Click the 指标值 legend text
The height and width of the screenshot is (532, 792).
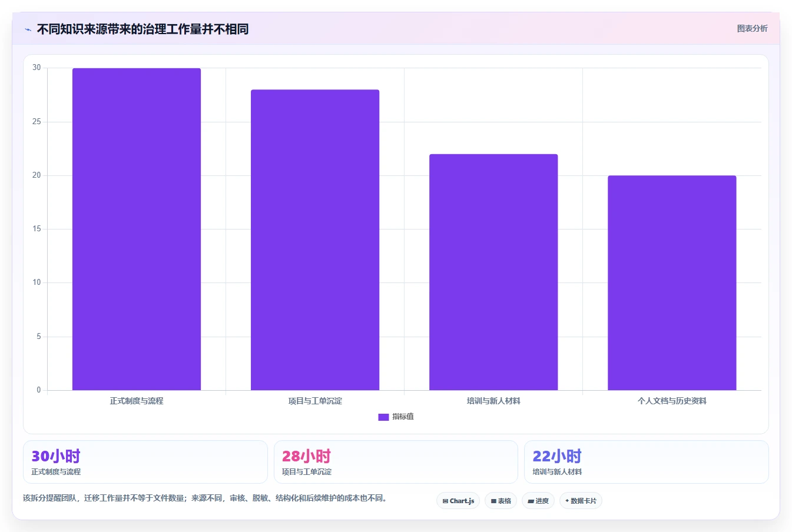pos(403,417)
